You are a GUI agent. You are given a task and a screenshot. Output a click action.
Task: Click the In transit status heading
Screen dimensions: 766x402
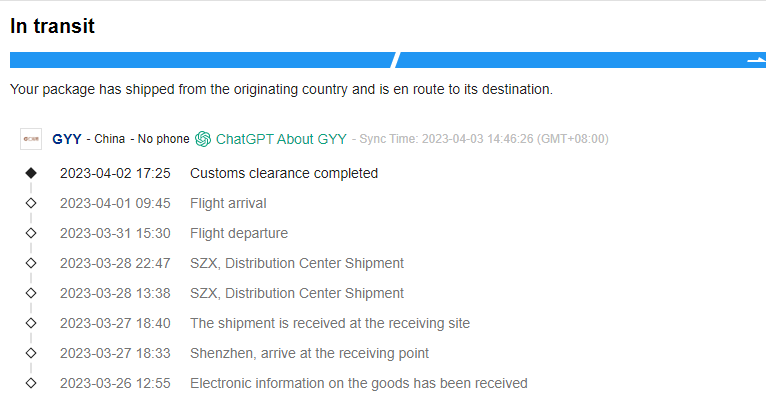52,26
